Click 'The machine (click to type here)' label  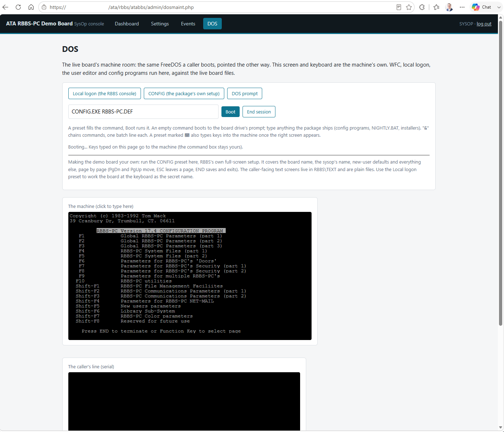[x=101, y=207]
